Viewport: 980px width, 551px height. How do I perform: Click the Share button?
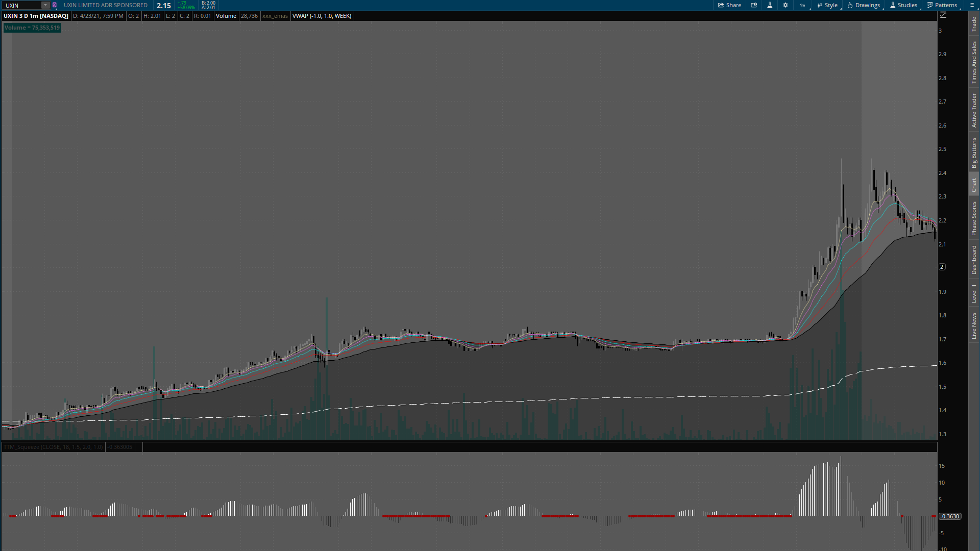(x=729, y=5)
